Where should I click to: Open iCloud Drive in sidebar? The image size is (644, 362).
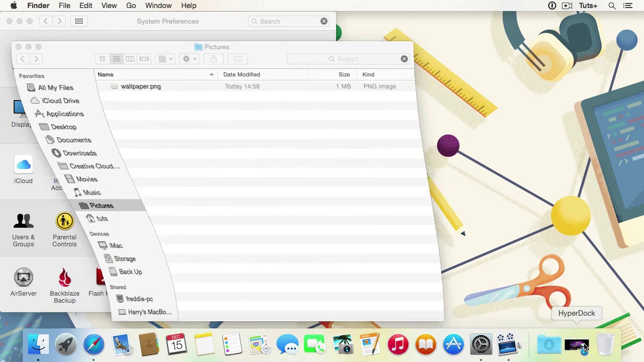pos(55,101)
